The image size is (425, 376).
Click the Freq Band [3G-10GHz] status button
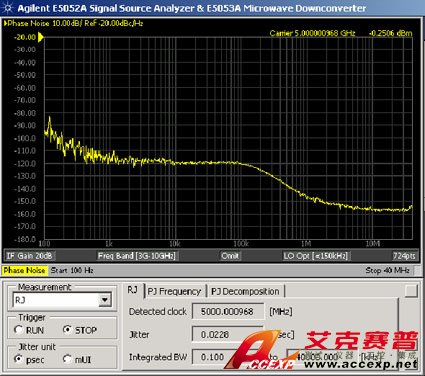(136, 256)
